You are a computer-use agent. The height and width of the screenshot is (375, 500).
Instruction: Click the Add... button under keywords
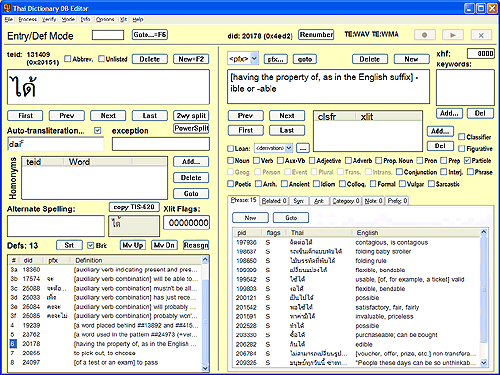(449, 113)
